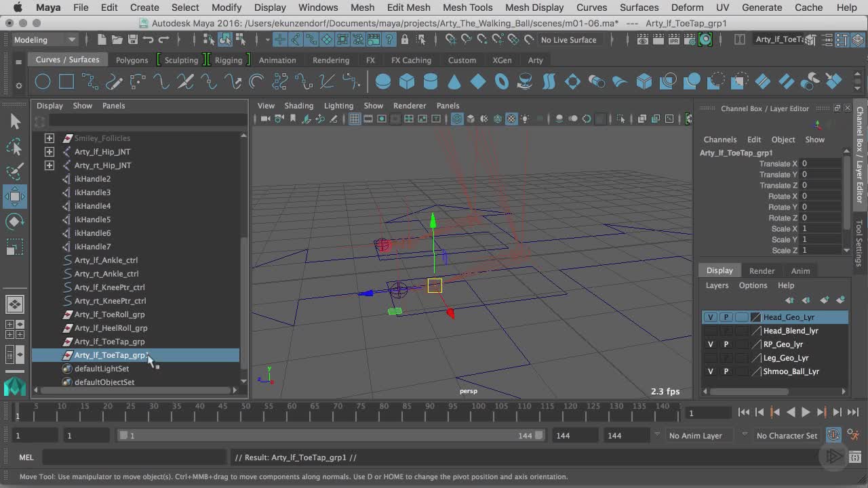Viewport: 868px width, 488px height.
Task: Toggle visibility of Leg_Geo_Lyr layer
Action: click(710, 358)
